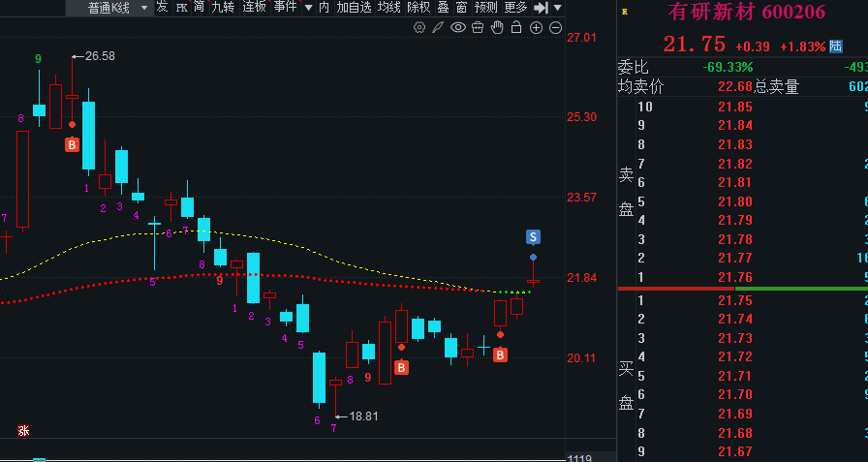Click the B marker below 26.58 candle
Screen dimensions: 868x462
(x=72, y=145)
